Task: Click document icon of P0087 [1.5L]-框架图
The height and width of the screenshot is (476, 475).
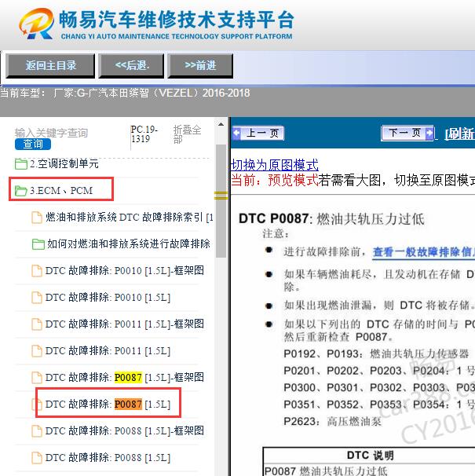Action: pyautogui.click(x=37, y=378)
